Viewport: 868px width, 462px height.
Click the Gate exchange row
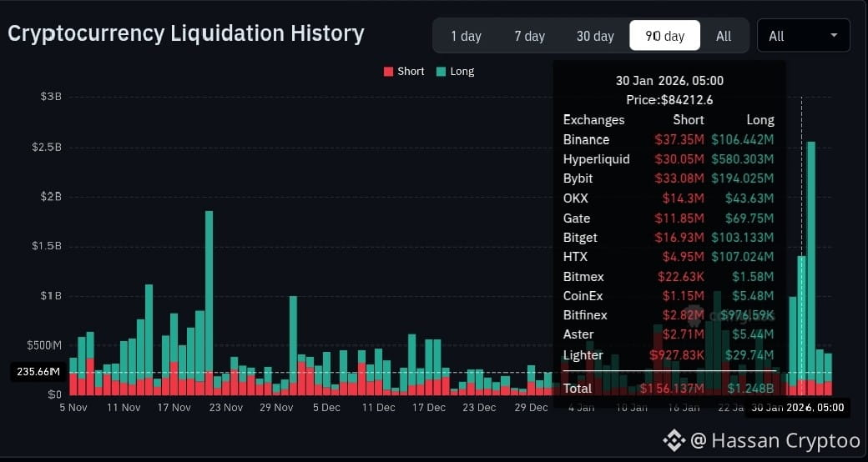pos(669,218)
